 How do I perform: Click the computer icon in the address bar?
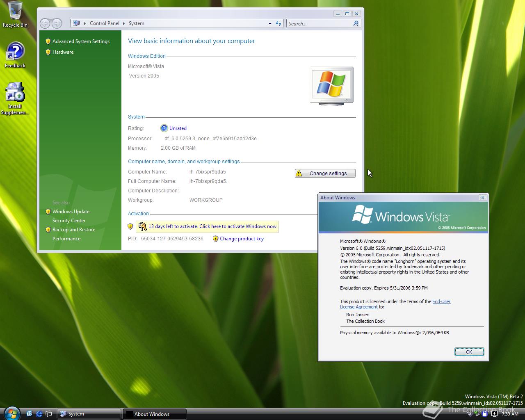click(x=76, y=23)
